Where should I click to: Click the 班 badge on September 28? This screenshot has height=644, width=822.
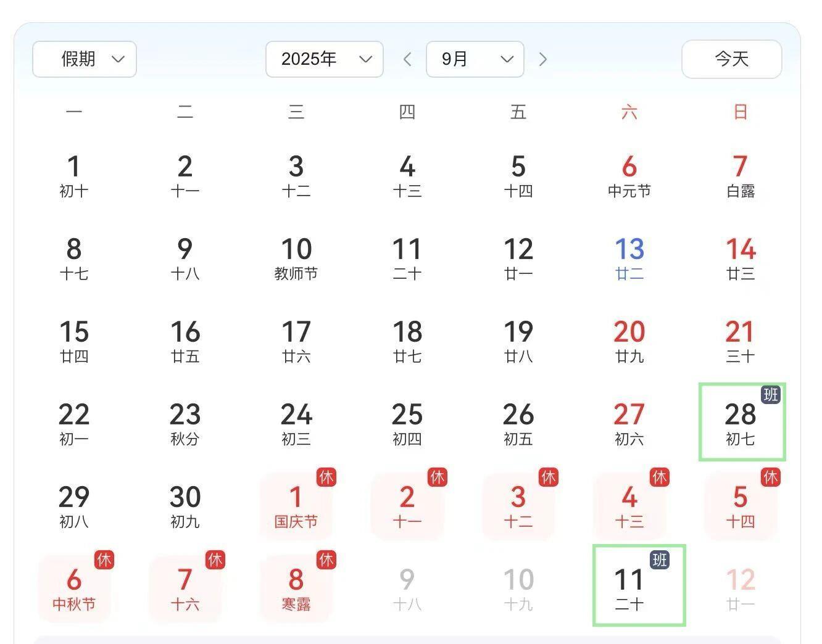click(x=770, y=394)
